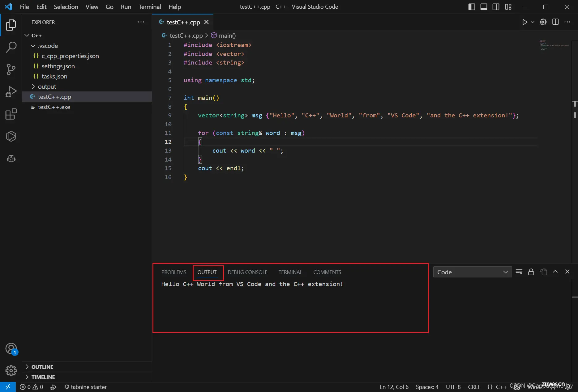Image resolution: width=578 pixels, height=392 pixels.
Task: Click the editor settings gear icon
Action: click(x=543, y=22)
